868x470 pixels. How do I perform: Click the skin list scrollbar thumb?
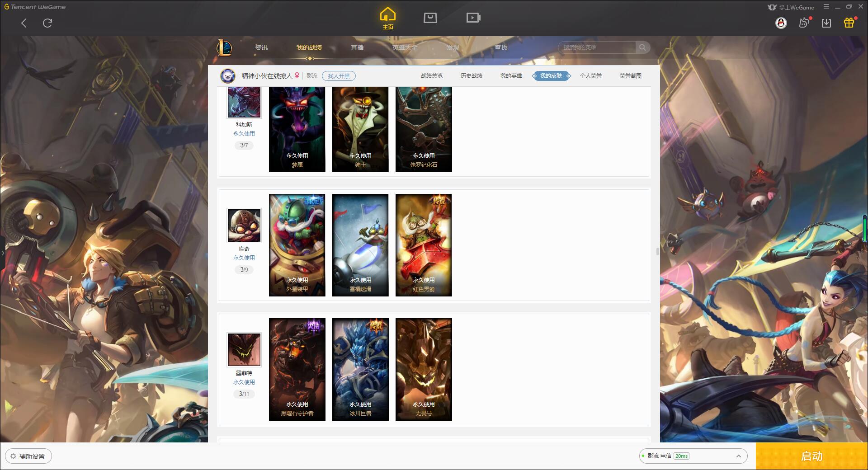tap(657, 251)
